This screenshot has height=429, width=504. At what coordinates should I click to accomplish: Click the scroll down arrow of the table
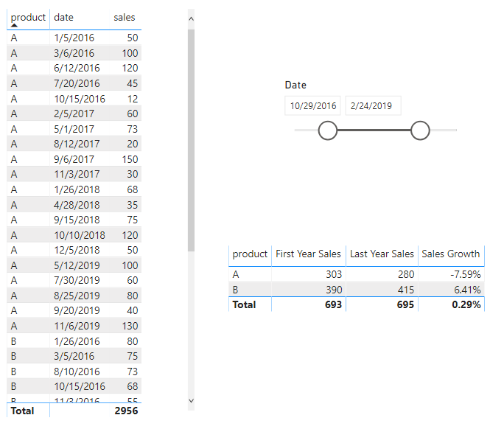coord(192,401)
